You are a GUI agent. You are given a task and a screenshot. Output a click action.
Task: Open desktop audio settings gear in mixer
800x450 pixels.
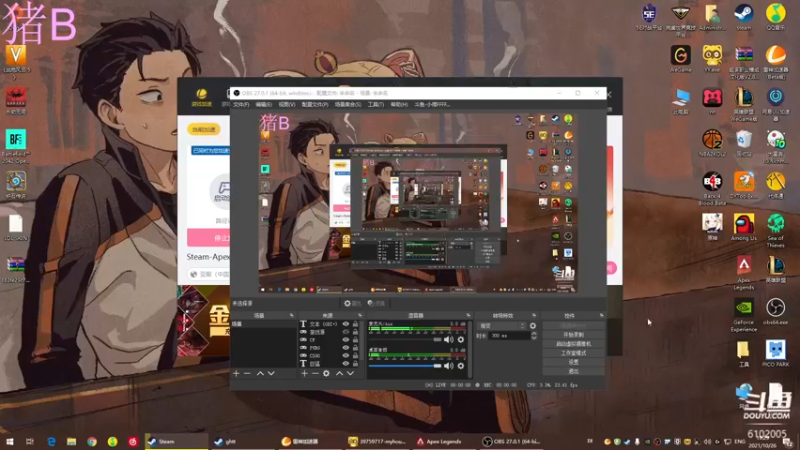click(x=461, y=366)
